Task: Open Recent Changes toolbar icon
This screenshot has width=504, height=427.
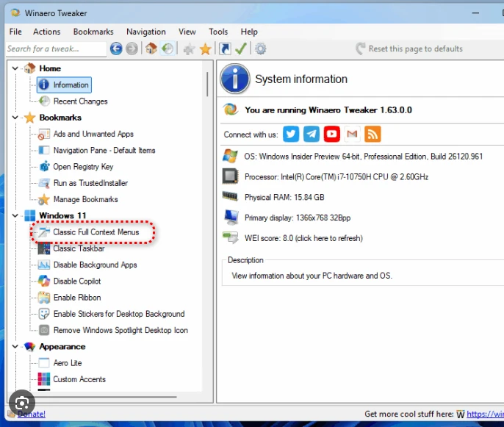Action: pyautogui.click(x=168, y=49)
